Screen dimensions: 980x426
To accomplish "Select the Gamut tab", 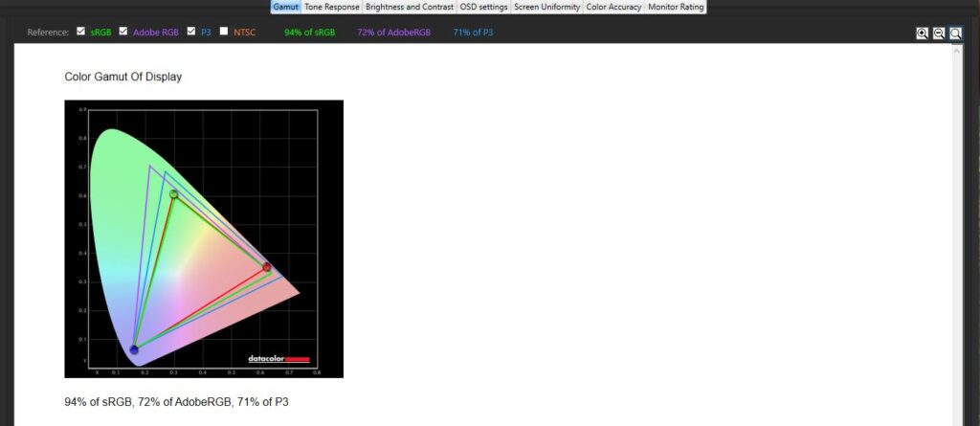I will coord(285,7).
